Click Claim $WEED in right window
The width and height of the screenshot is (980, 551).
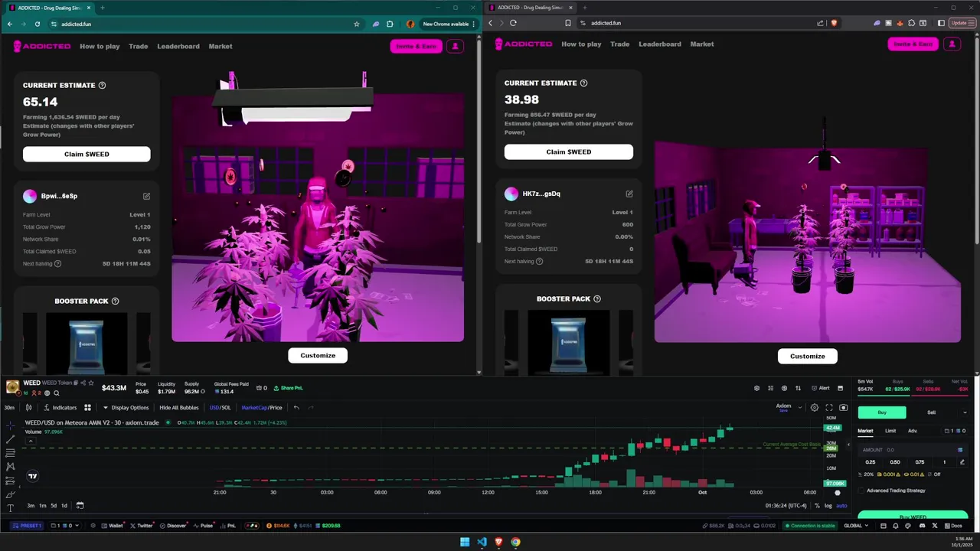pyautogui.click(x=569, y=152)
